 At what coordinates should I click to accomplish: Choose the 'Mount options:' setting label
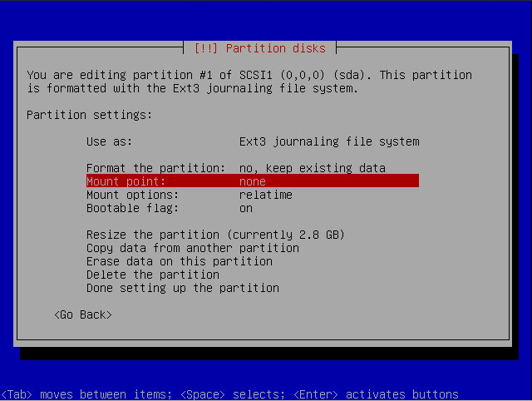tap(132, 195)
